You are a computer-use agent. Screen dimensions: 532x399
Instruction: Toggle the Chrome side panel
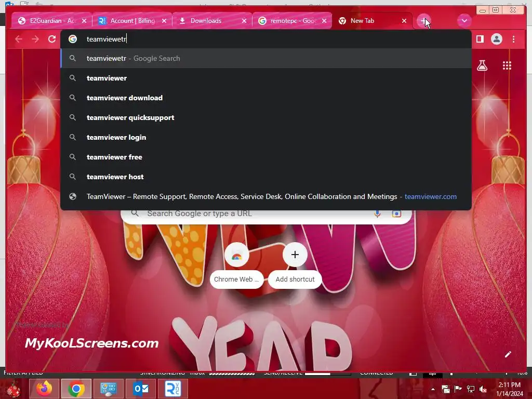pyautogui.click(x=480, y=39)
